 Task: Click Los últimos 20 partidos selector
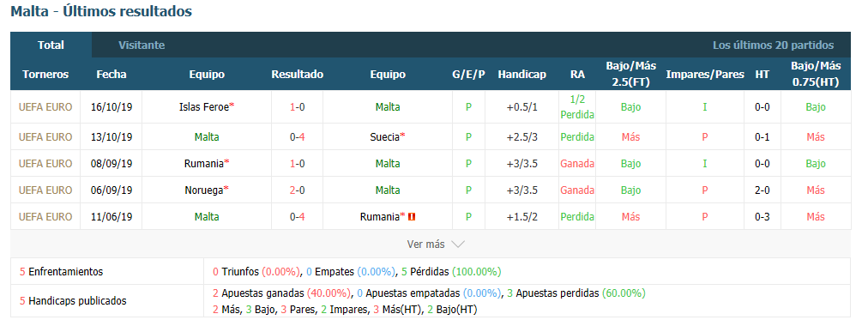tap(773, 45)
